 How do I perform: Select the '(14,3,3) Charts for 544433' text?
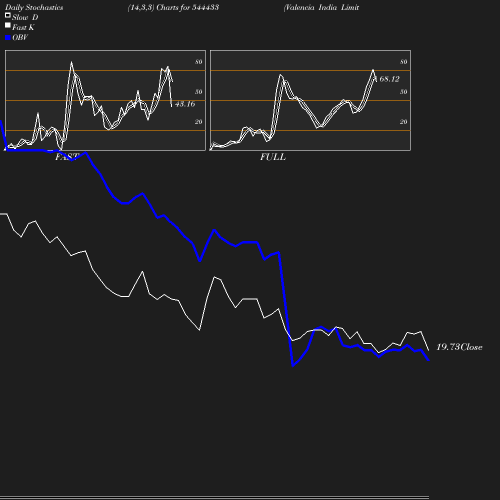tap(173, 7)
